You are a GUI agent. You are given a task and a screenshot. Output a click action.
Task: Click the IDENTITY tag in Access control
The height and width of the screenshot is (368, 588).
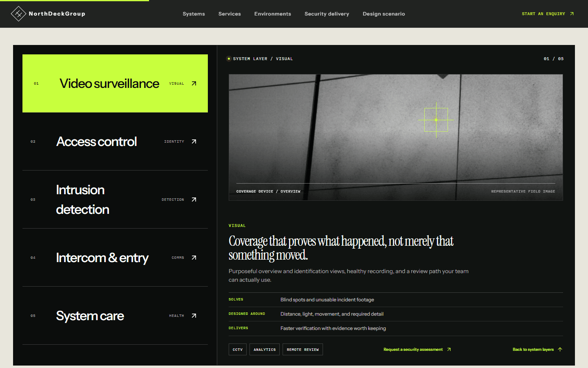(x=174, y=141)
